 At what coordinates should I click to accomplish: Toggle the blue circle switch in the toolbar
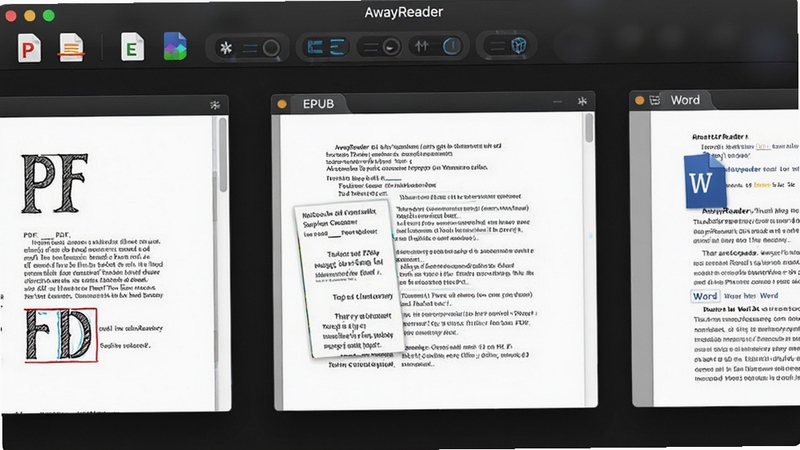[x=452, y=46]
